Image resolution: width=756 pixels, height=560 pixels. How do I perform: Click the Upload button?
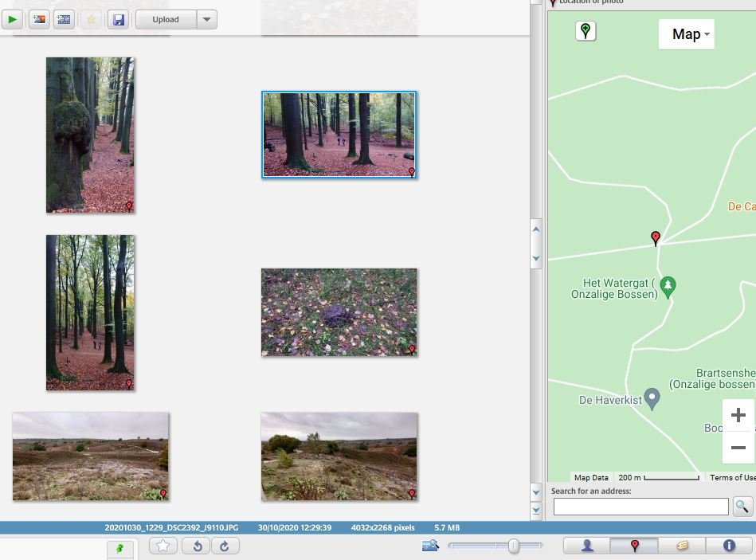(166, 19)
